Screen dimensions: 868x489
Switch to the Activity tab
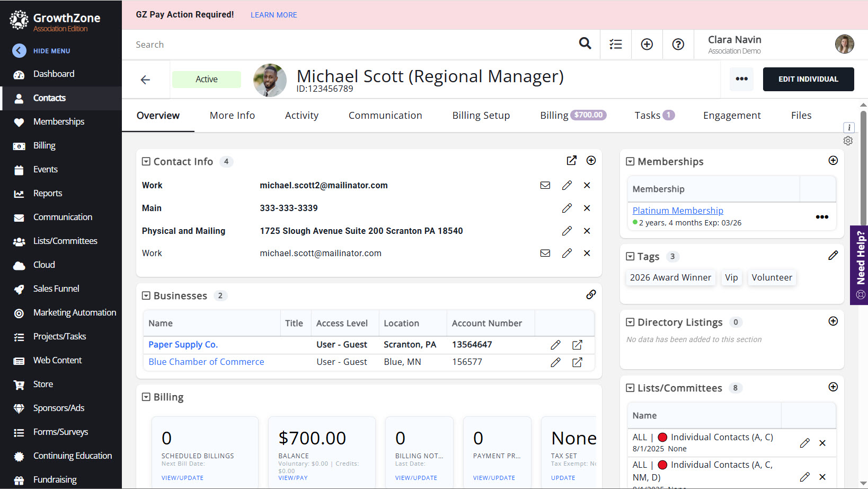pyautogui.click(x=302, y=115)
